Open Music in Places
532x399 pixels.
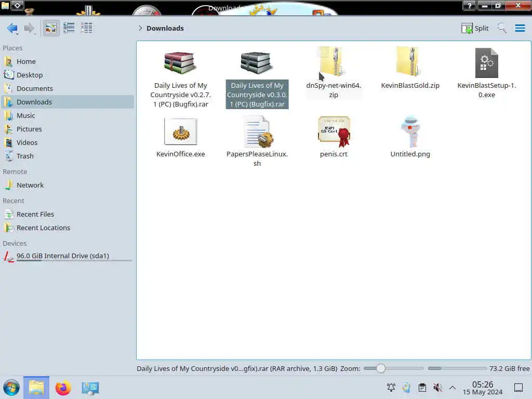coord(68,116)
